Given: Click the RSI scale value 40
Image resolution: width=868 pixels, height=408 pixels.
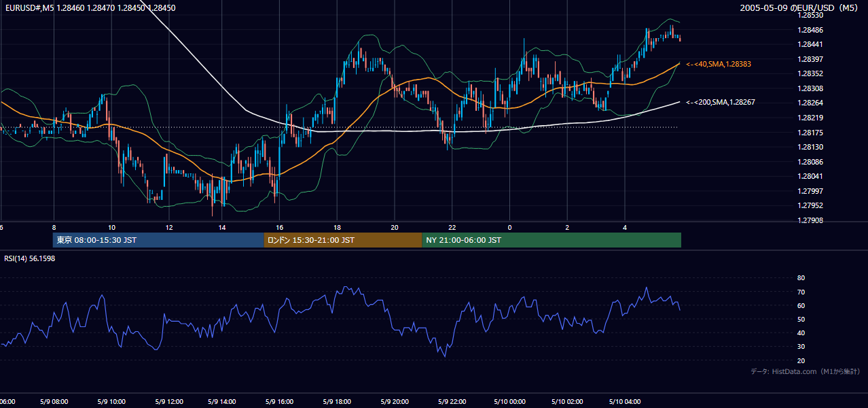Looking at the screenshot, I should pyautogui.click(x=801, y=333).
